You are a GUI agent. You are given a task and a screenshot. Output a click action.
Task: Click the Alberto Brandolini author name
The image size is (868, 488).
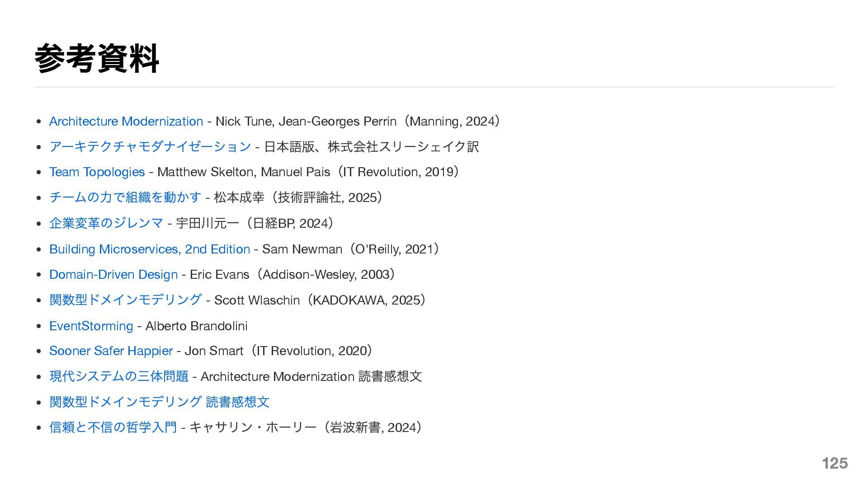coord(196,326)
